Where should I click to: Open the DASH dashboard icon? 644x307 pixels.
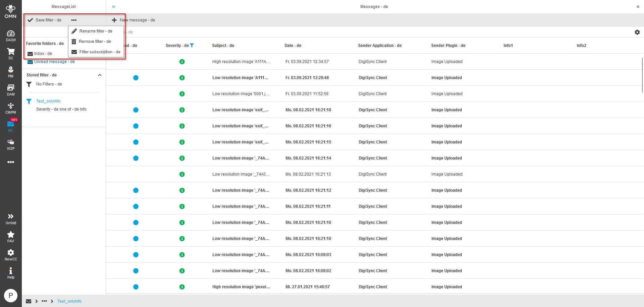tap(11, 36)
